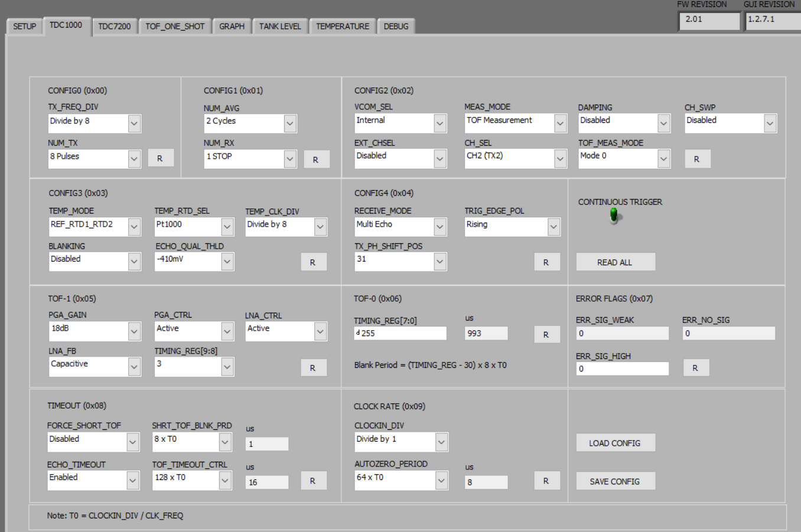The height and width of the screenshot is (532, 801).
Task: Read ERROR FLAGS register with R button
Action: (x=696, y=368)
